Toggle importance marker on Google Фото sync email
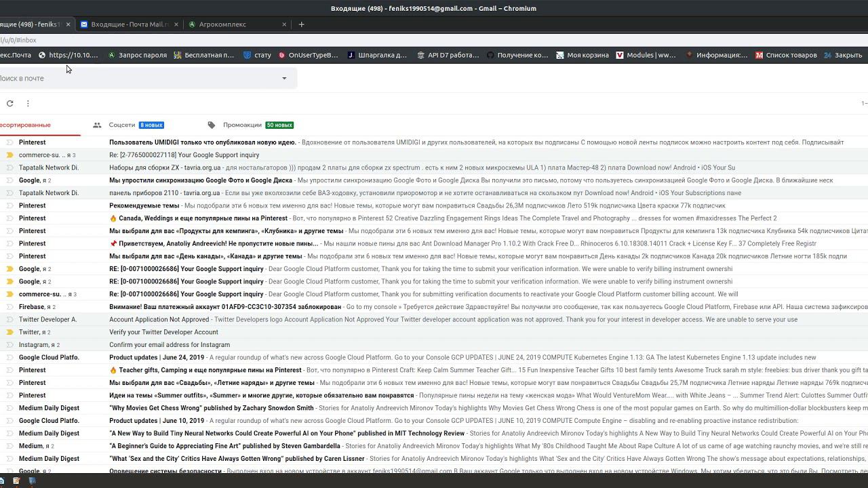868x488 pixels. pyautogui.click(x=9, y=181)
